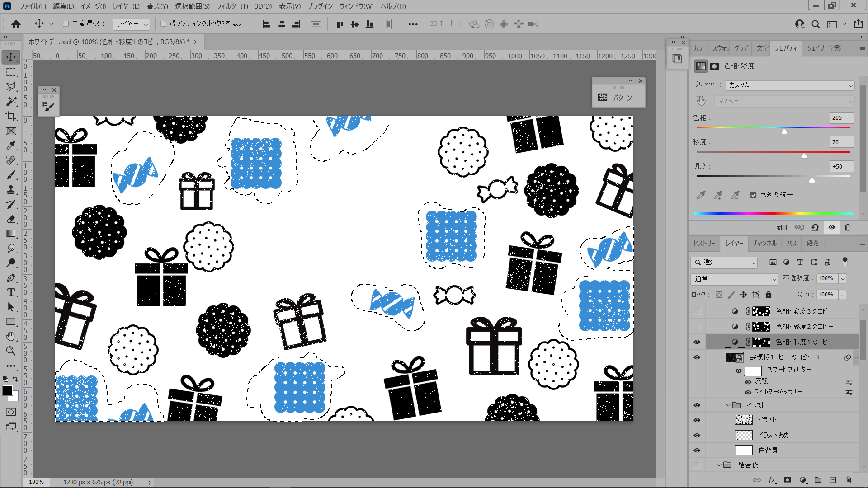Click the Masks button in Properties panel

tap(714, 66)
